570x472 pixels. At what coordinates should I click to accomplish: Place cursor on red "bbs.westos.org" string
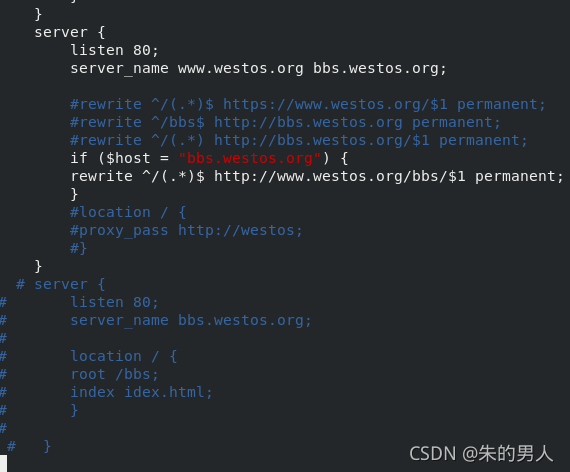(x=250, y=158)
